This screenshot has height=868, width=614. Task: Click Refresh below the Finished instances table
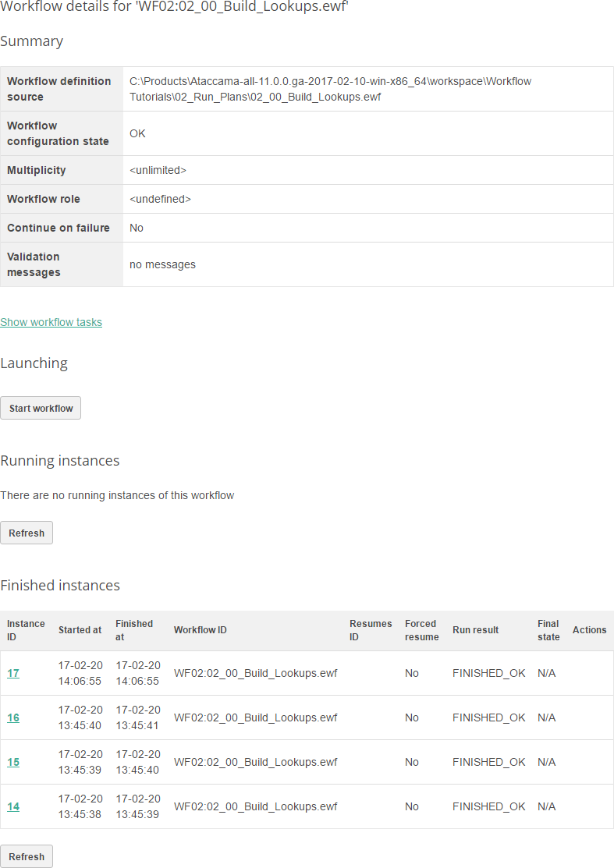click(x=27, y=856)
